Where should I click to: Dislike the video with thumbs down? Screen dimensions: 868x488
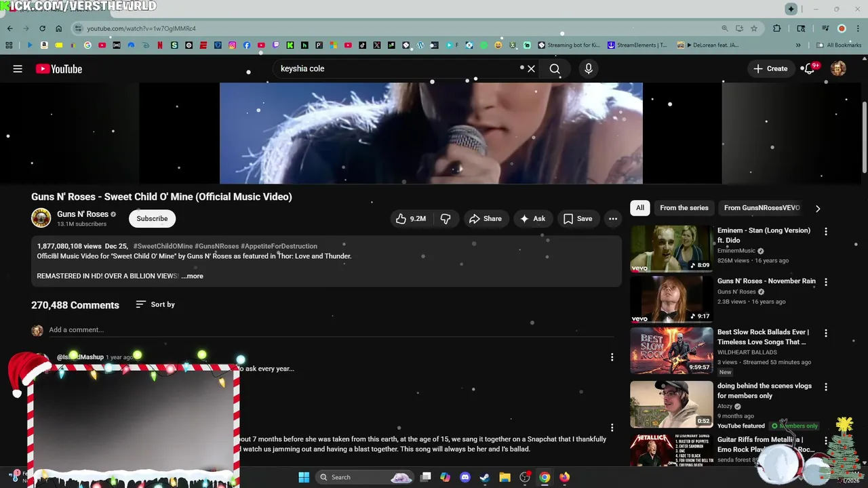[x=446, y=218]
